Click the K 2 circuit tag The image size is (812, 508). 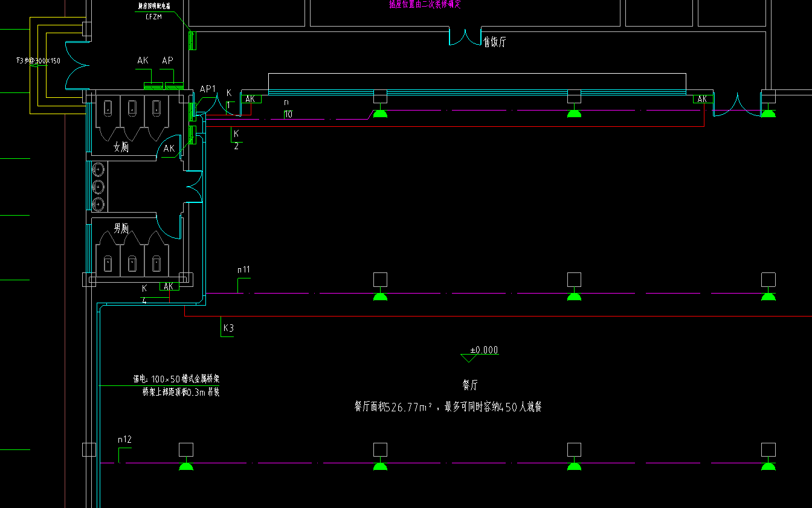[236, 140]
